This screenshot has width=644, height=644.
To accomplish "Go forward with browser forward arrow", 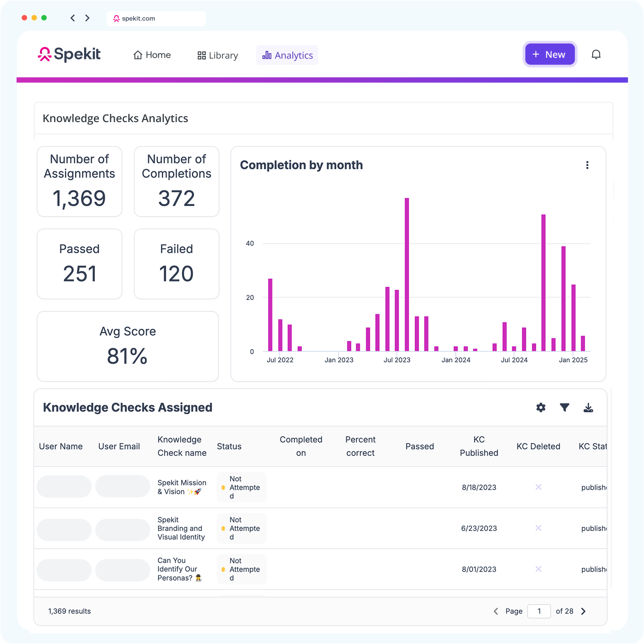I will coord(87,18).
